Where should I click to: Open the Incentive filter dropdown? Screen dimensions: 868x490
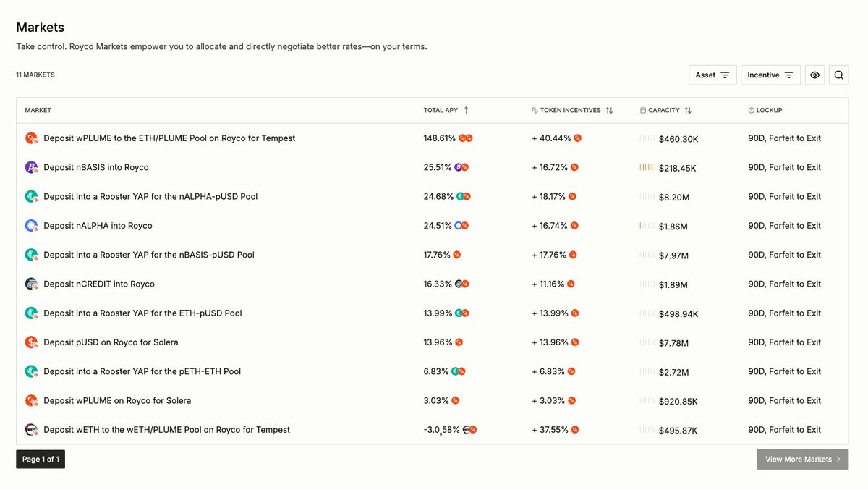[770, 75]
